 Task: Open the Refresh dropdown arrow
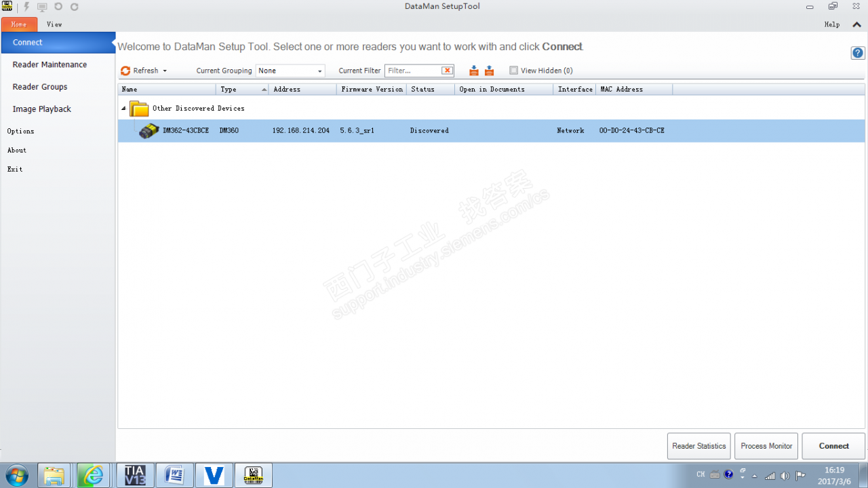pos(165,71)
